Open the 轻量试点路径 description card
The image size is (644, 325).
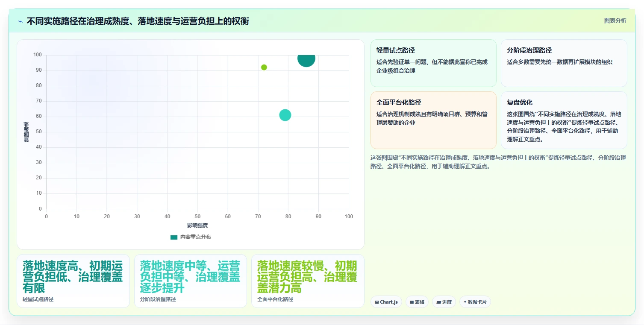point(433,63)
